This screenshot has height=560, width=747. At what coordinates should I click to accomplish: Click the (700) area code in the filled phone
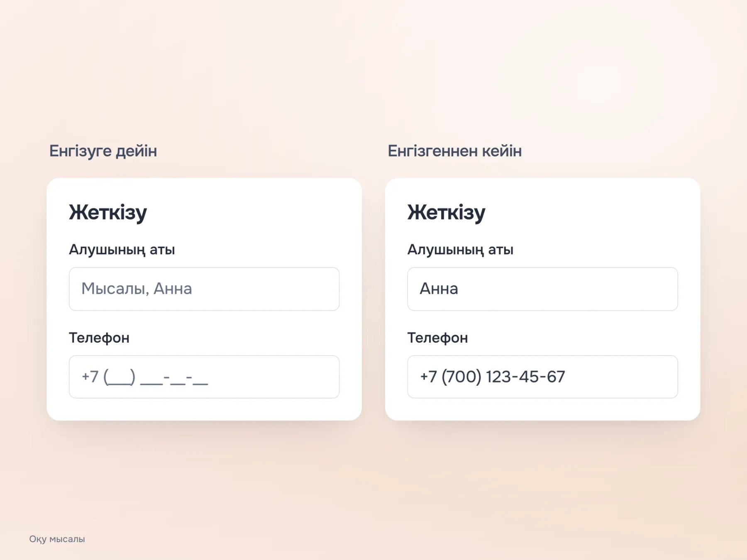(461, 377)
